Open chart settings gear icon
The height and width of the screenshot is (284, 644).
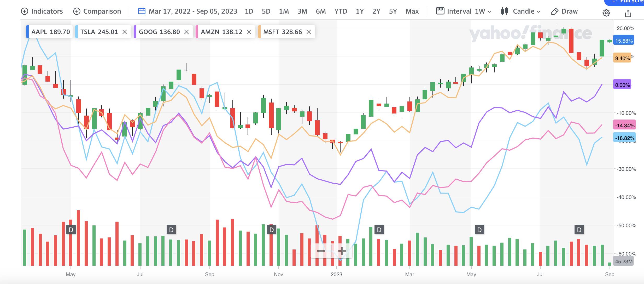[606, 13]
